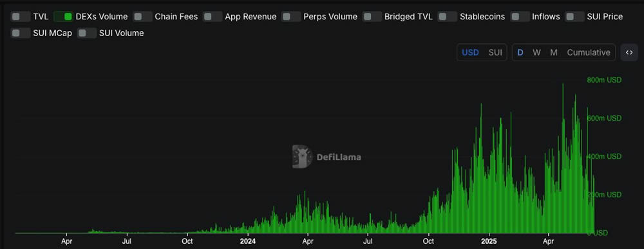Turn on Stablecoins toggle
Screen dimensions: 644x249
point(448,17)
